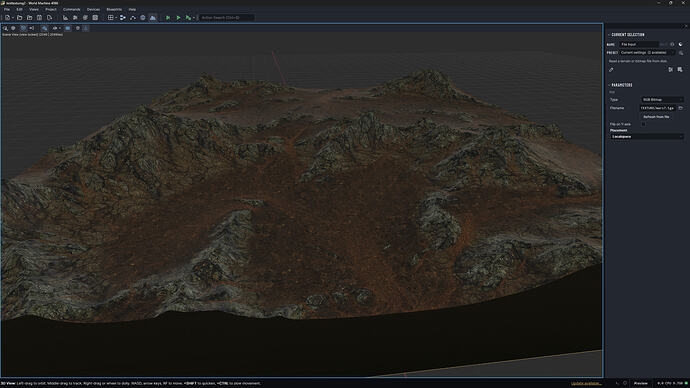Screen dimensions: 690x388
Task: Click the info icon beside the Name field
Action: pos(672,44)
